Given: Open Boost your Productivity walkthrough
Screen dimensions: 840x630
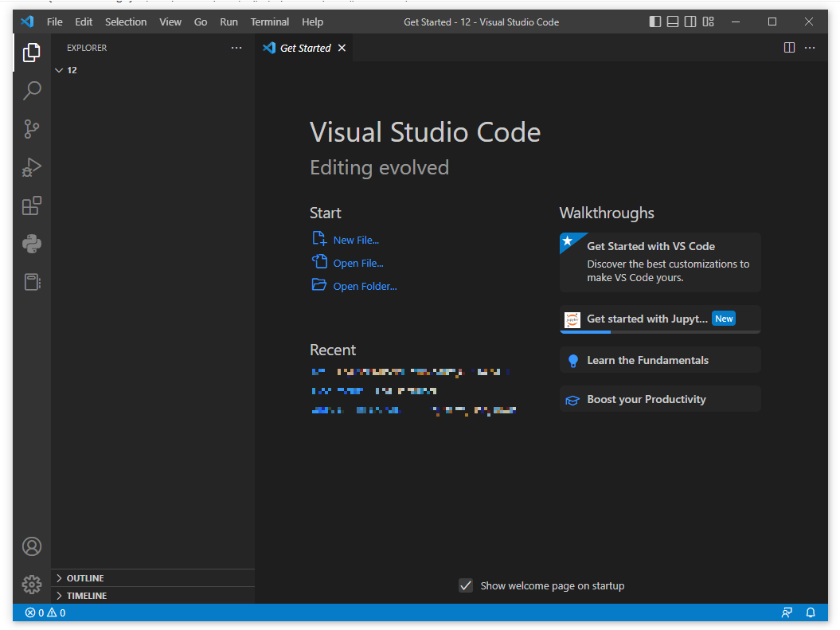Looking at the screenshot, I should pos(660,399).
